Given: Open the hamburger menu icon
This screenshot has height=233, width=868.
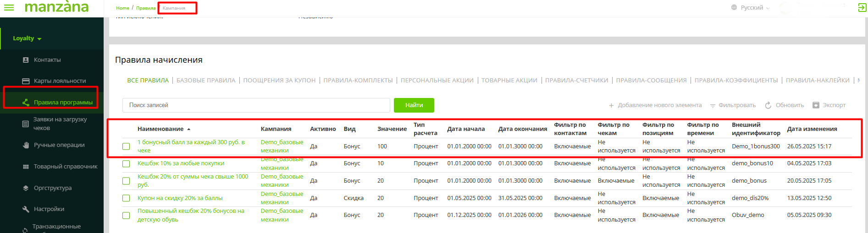Looking at the screenshot, I should (x=9, y=8).
